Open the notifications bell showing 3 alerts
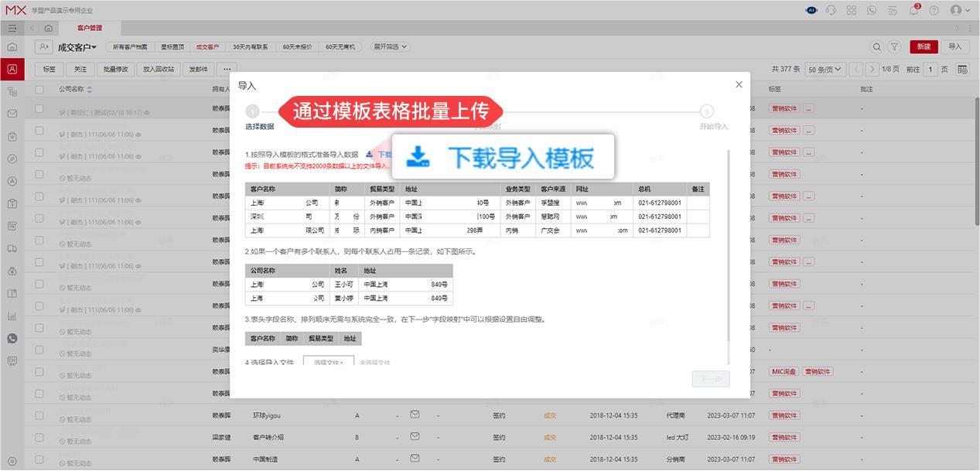 click(913, 10)
